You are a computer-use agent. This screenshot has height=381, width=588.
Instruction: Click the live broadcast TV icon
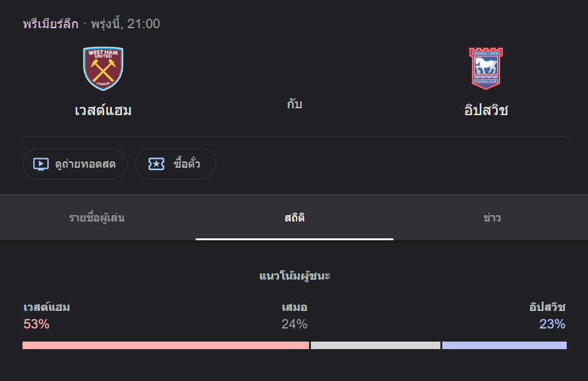click(x=41, y=164)
